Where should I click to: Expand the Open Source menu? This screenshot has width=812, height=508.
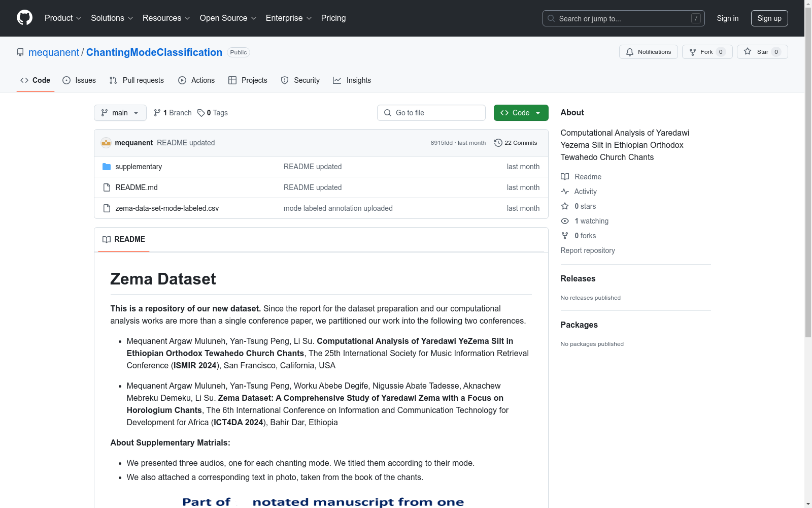(228, 18)
